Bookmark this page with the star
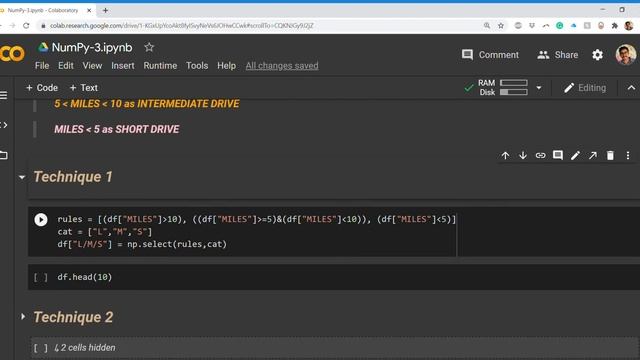This screenshot has height=360, width=640. coord(501,26)
